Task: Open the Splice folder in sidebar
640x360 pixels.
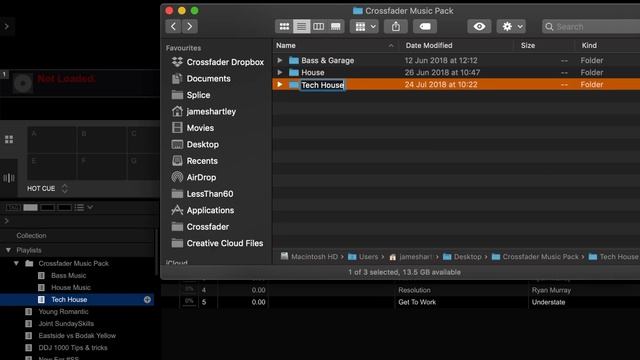Action: tap(191, 95)
